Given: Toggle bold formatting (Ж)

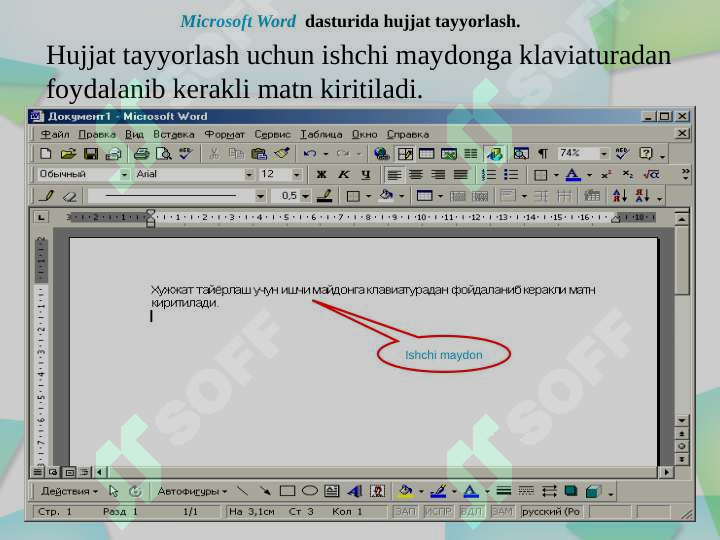Looking at the screenshot, I should coord(321,174).
